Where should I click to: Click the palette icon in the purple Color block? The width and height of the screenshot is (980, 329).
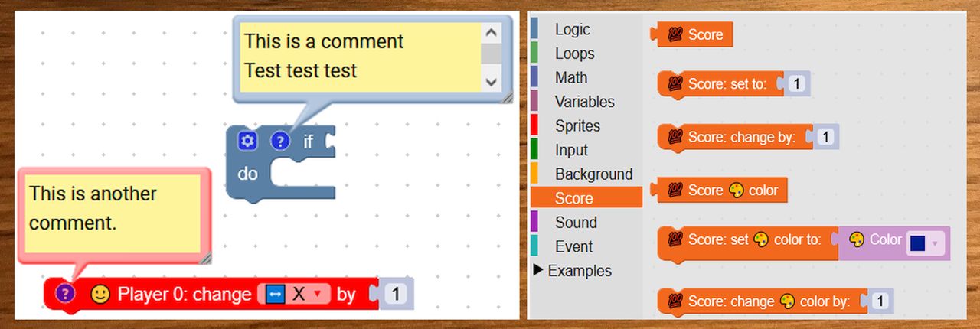coord(857,240)
